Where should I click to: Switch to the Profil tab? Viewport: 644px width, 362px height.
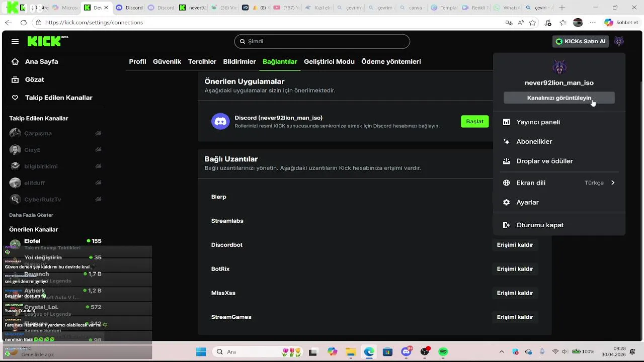[x=137, y=61]
